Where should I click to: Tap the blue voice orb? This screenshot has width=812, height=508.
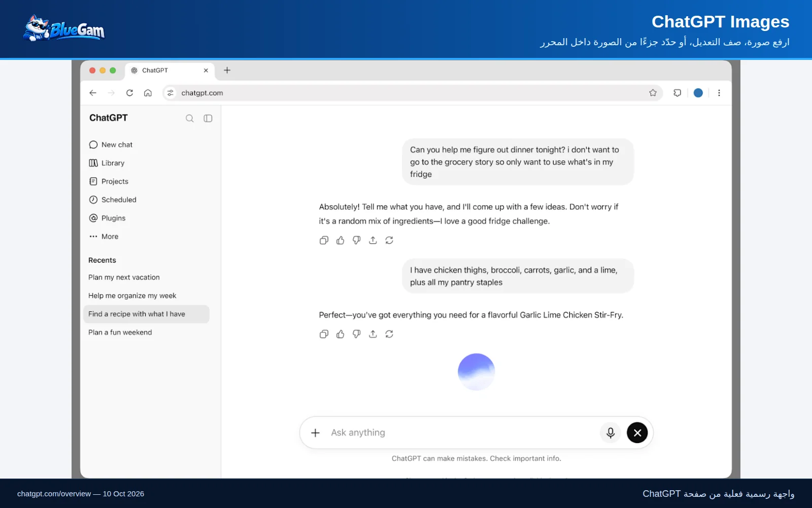(x=476, y=372)
